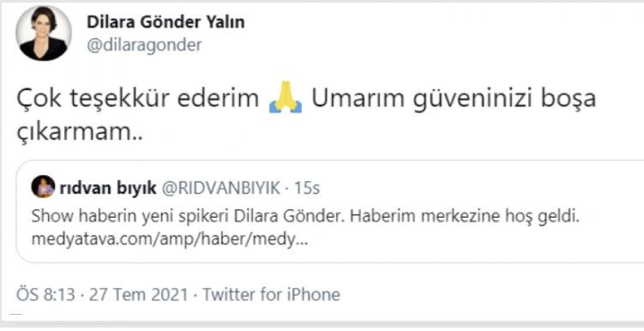Open the medyatava.com article link
The height and width of the screenshot is (331, 644).
click(x=170, y=241)
